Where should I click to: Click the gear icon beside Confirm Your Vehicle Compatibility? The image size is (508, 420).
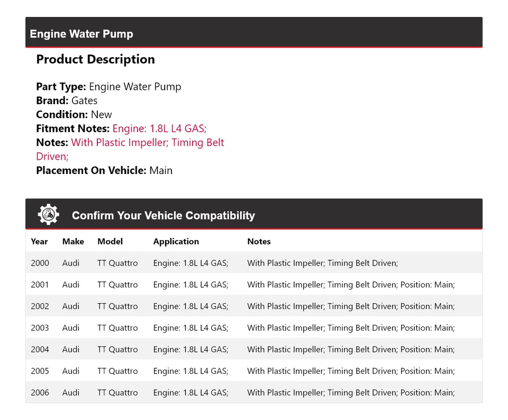tap(48, 215)
